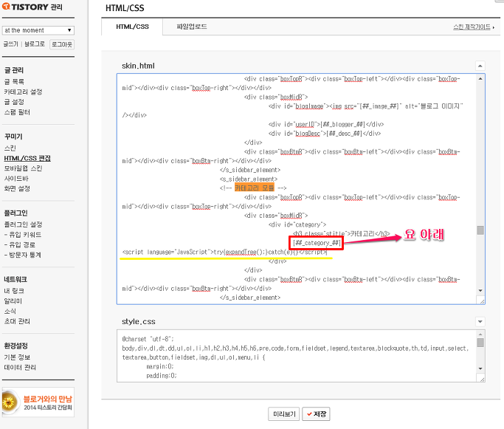Screen dimensions: 504x429
Task: Open 스팸 필터 in sidebar
Action: coord(17,112)
